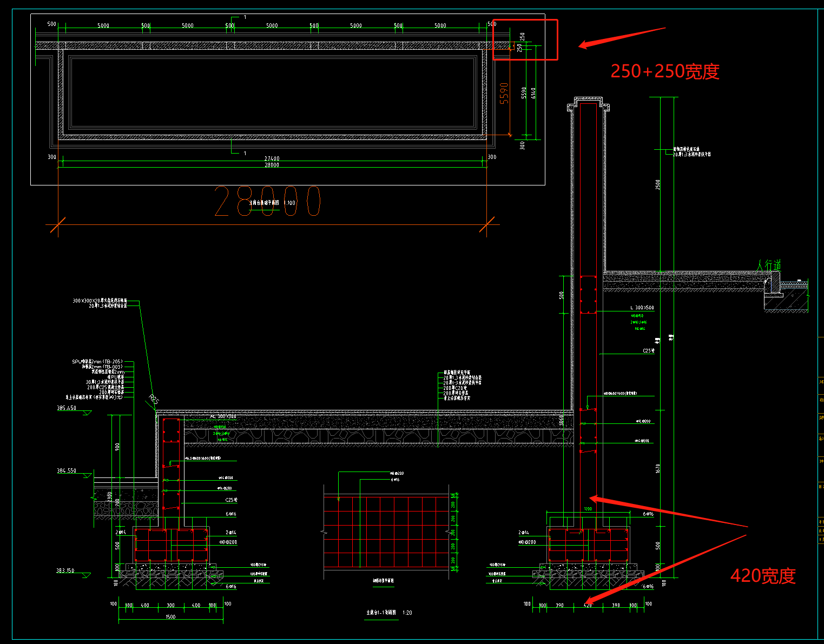Screen dimensions: 824x644
Task: Click the 1:100 scale beside plan title
Action: pyautogui.click(x=289, y=203)
